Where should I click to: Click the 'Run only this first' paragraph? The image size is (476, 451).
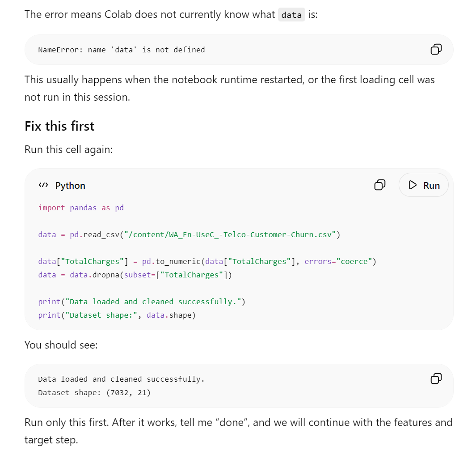point(239,431)
